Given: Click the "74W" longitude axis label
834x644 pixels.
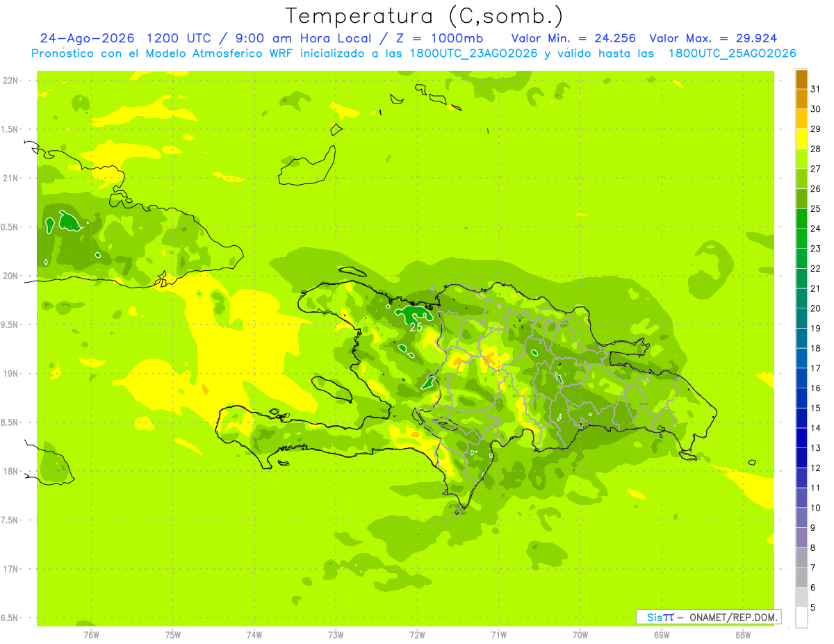Looking at the screenshot, I should (254, 635).
